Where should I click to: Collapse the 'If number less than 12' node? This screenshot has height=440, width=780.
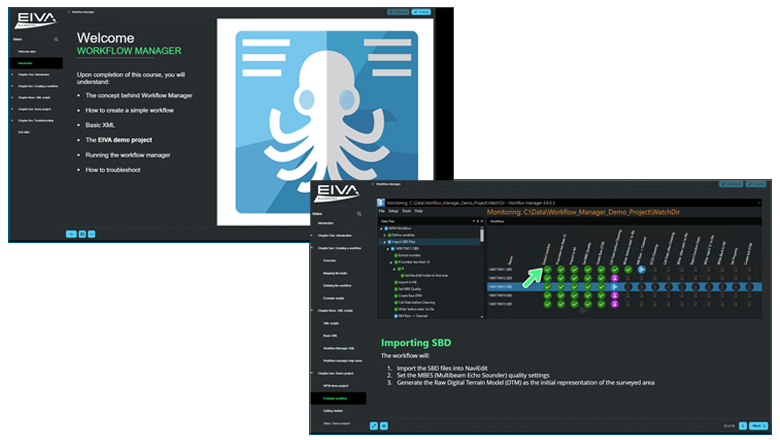(x=391, y=262)
